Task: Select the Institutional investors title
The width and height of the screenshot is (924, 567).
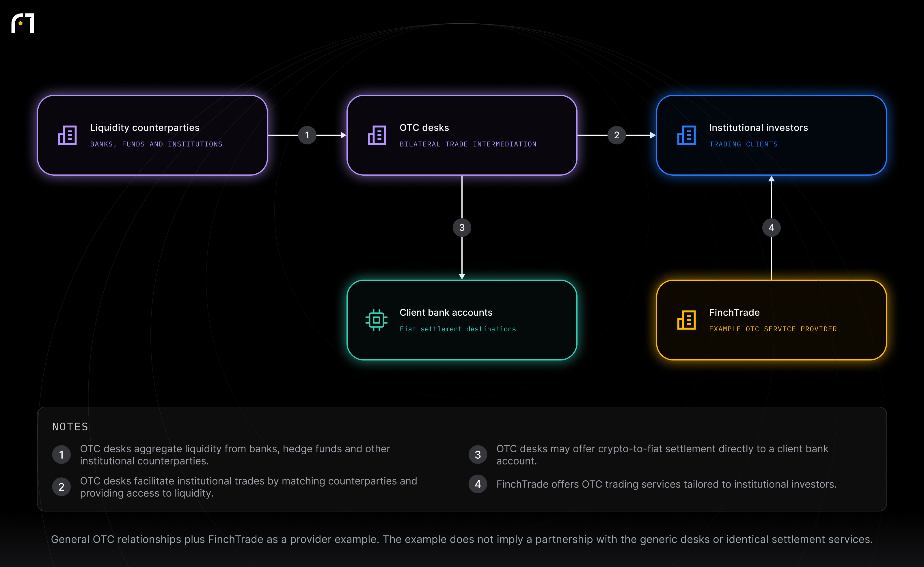Action: tap(758, 127)
